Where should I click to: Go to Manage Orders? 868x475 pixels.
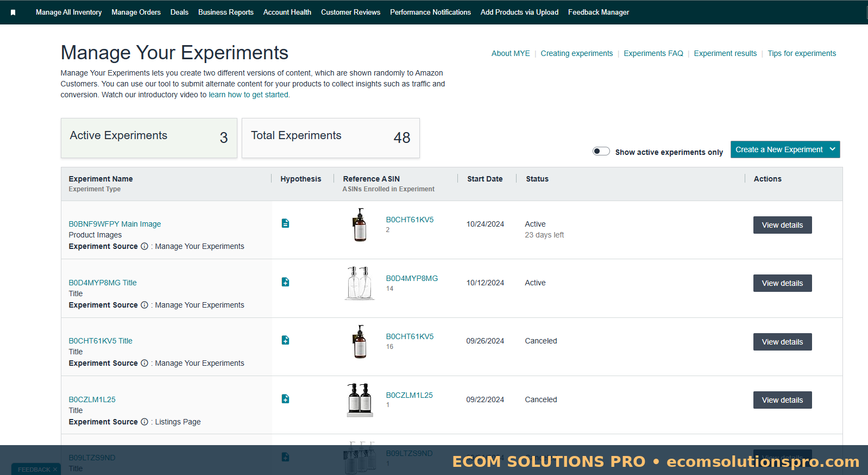click(136, 12)
